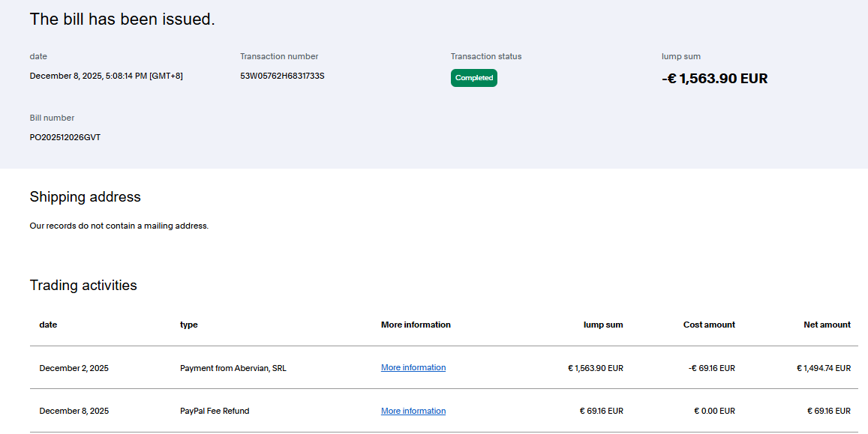Click the 'Net amount' column header
868x434 pixels.
[x=827, y=325]
